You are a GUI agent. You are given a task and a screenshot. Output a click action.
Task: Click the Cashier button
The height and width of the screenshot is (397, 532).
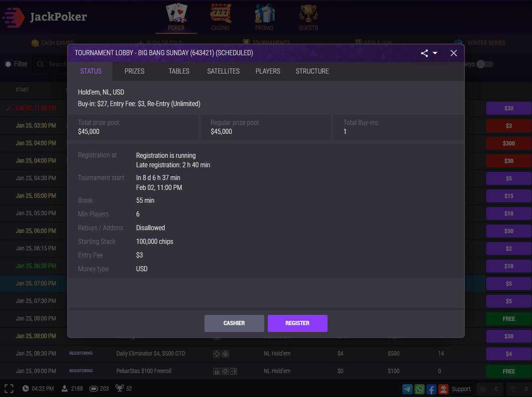[x=234, y=323]
